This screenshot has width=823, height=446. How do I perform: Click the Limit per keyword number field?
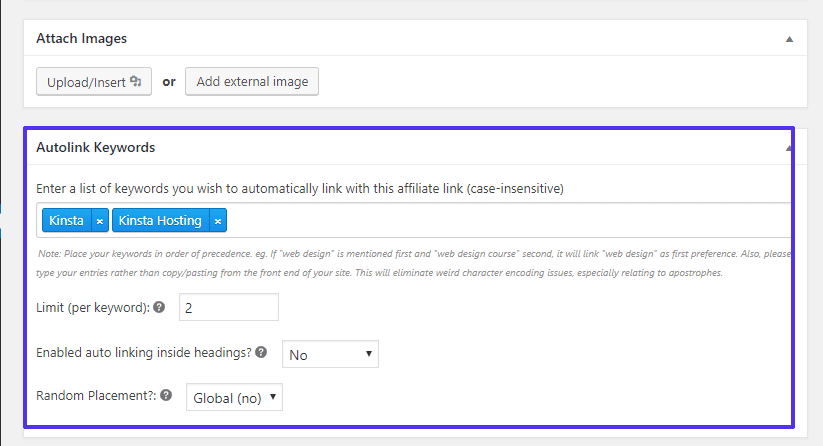[228, 308]
